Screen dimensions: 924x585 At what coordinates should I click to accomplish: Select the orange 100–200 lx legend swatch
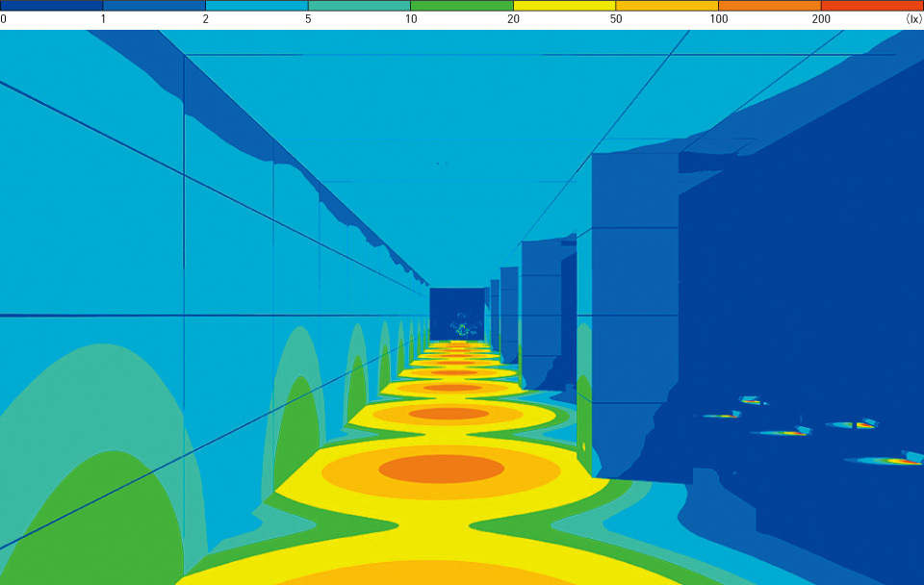769,5
